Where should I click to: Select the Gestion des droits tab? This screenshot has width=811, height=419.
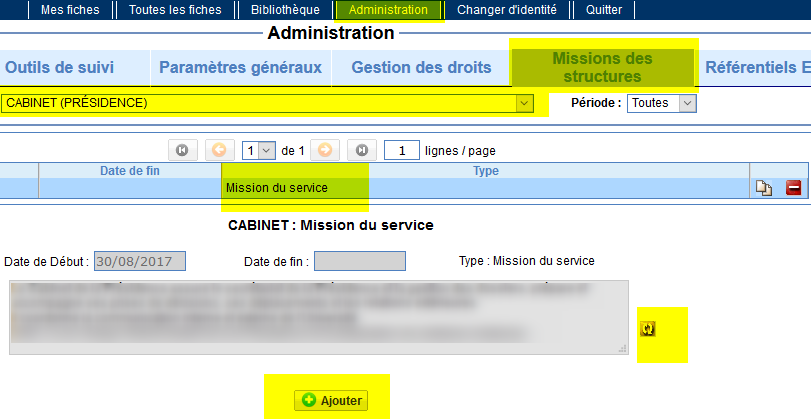[x=421, y=68]
